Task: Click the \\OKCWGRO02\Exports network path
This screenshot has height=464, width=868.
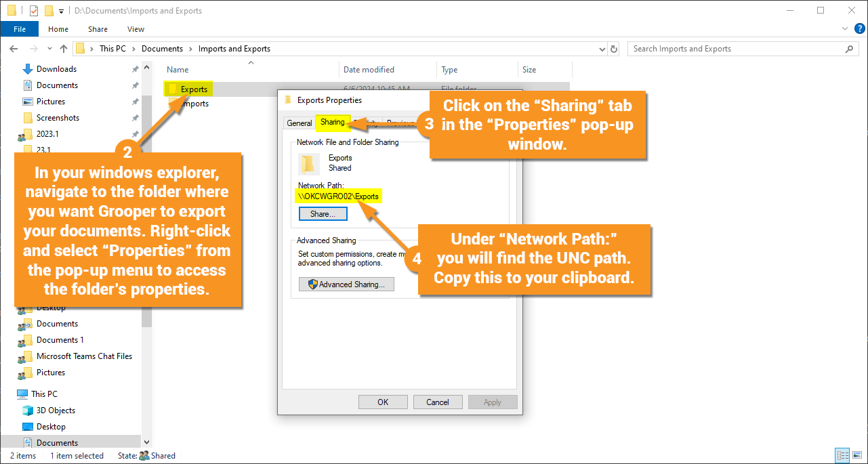Action: 339,196
